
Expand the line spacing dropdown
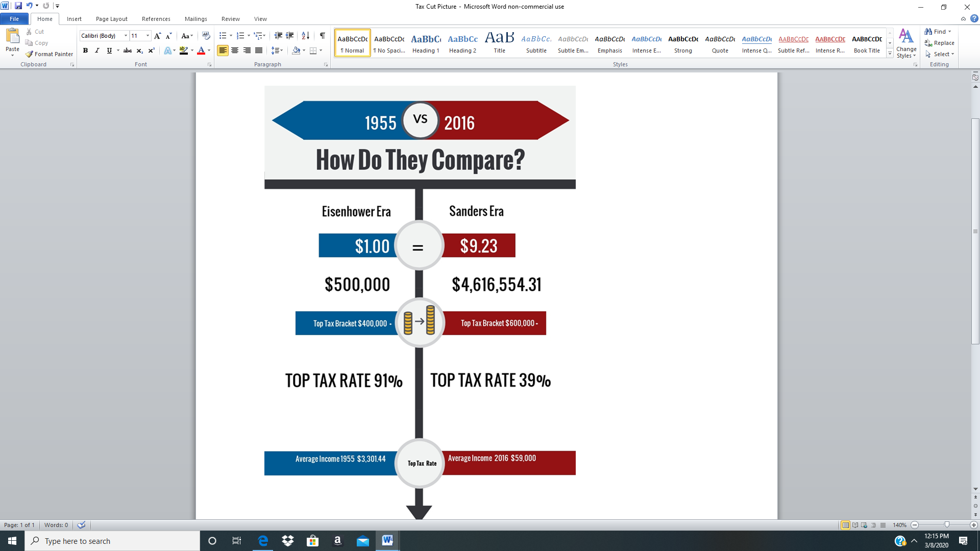click(281, 51)
